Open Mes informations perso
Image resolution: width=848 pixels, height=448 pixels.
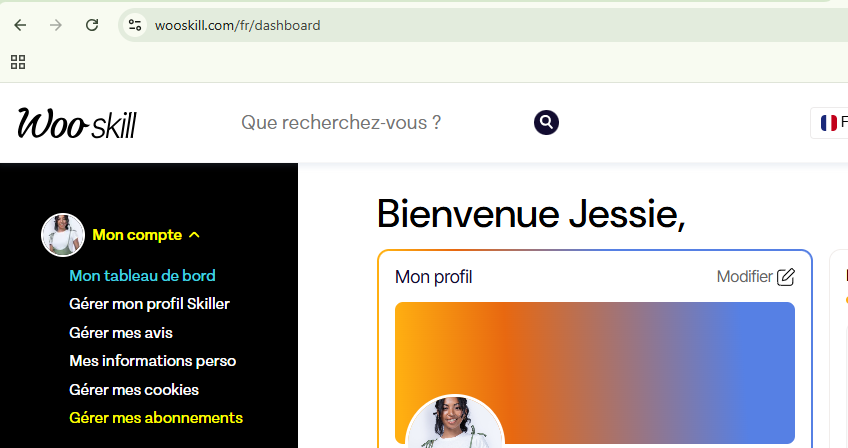(x=152, y=361)
